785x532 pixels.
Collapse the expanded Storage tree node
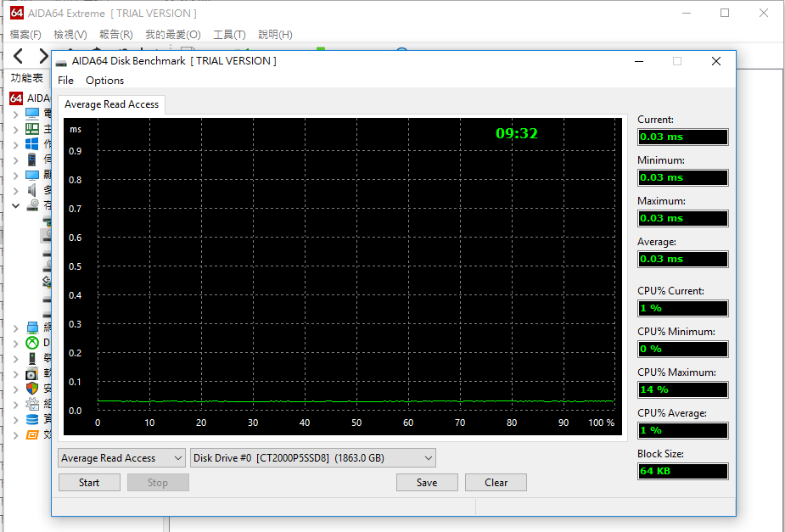pos(16,205)
